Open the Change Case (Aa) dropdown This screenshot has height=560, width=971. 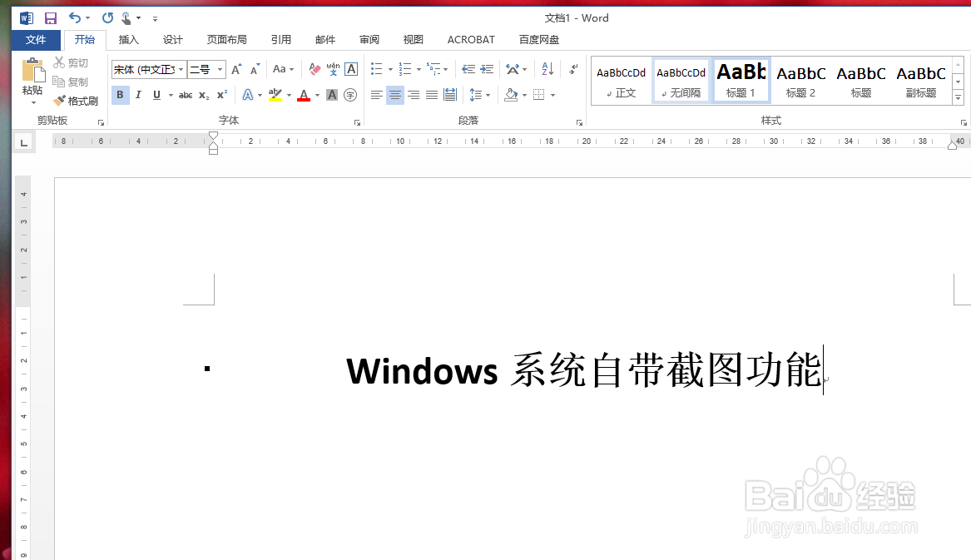tap(283, 69)
